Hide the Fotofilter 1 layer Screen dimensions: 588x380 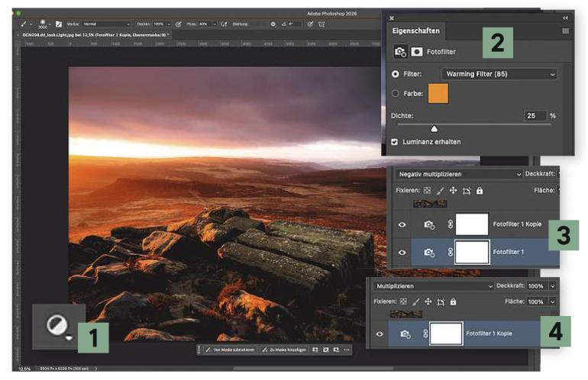402,253
